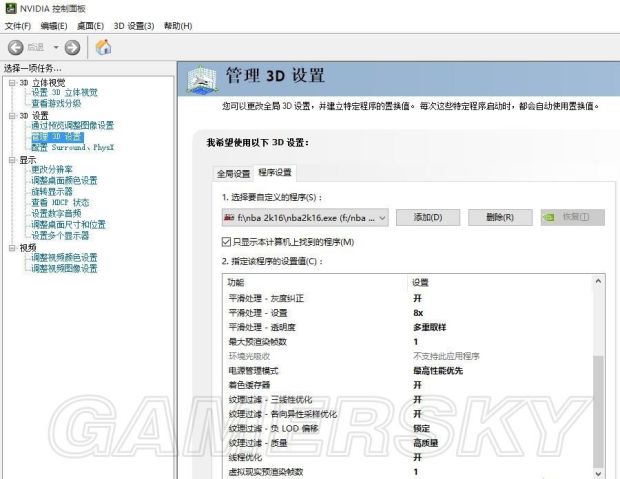Click the 添加(D) button
This screenshot has height=479, width=620.
(x=428, y=217)
